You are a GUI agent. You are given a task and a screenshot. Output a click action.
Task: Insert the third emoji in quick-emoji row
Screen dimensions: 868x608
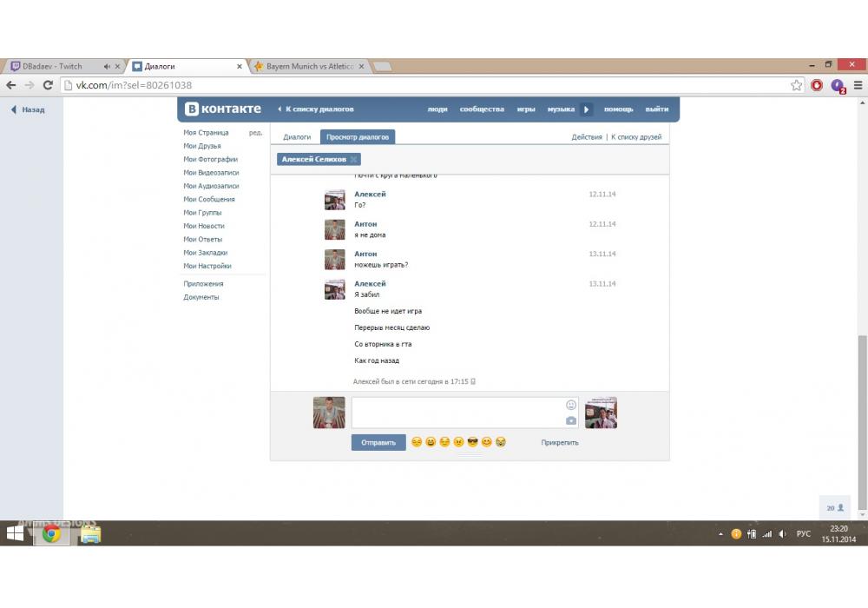(x=444, y=442)
